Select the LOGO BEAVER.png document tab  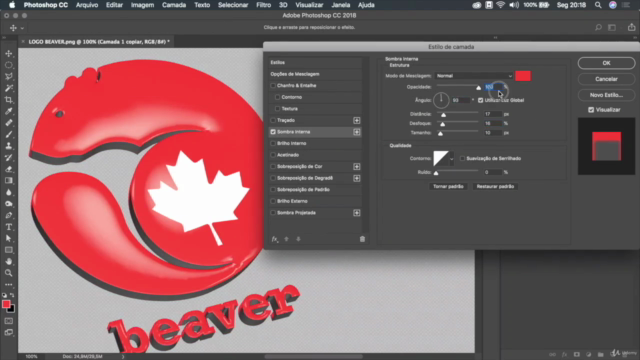pos(98,42)
